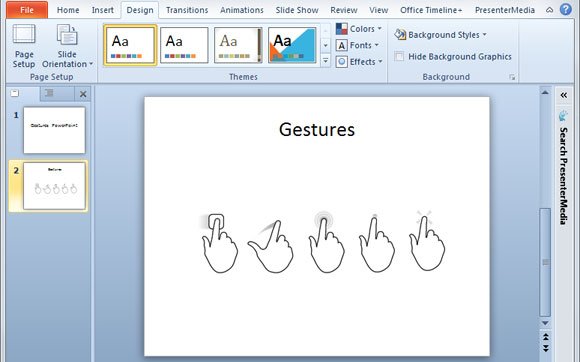
Task: Open the Effects theme dropdown
Action: [x=359, y=62]
